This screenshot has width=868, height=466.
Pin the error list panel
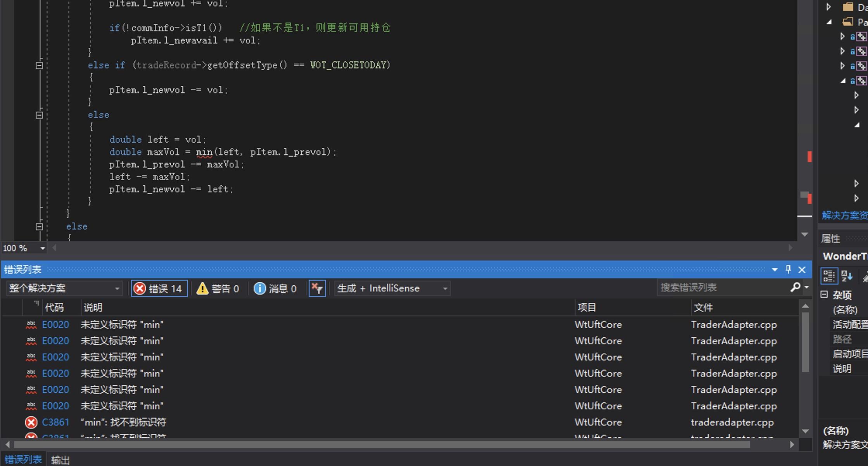(788, 269)
